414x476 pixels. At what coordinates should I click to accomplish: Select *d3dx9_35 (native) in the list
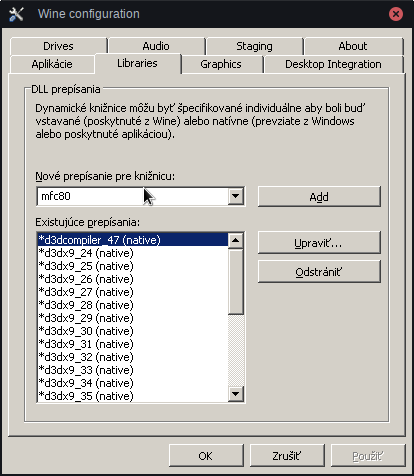[x=133, y=396]
